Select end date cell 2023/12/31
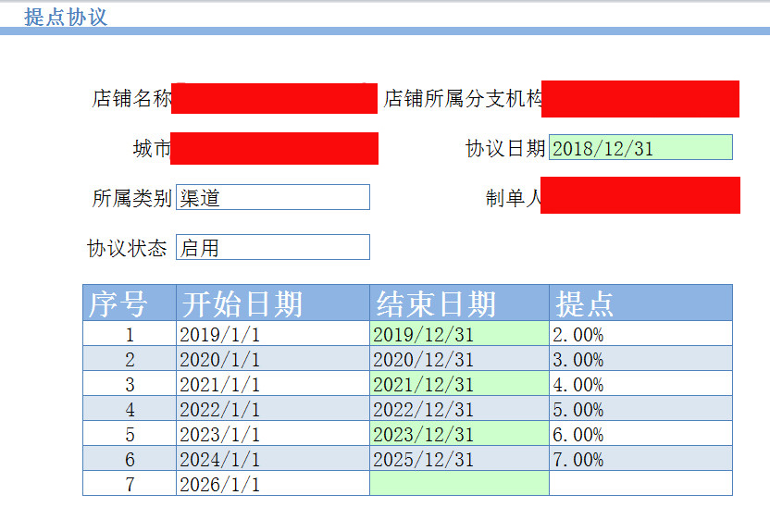Image resolution: width=770 pixels, height=532 pixels. point(459,434)
